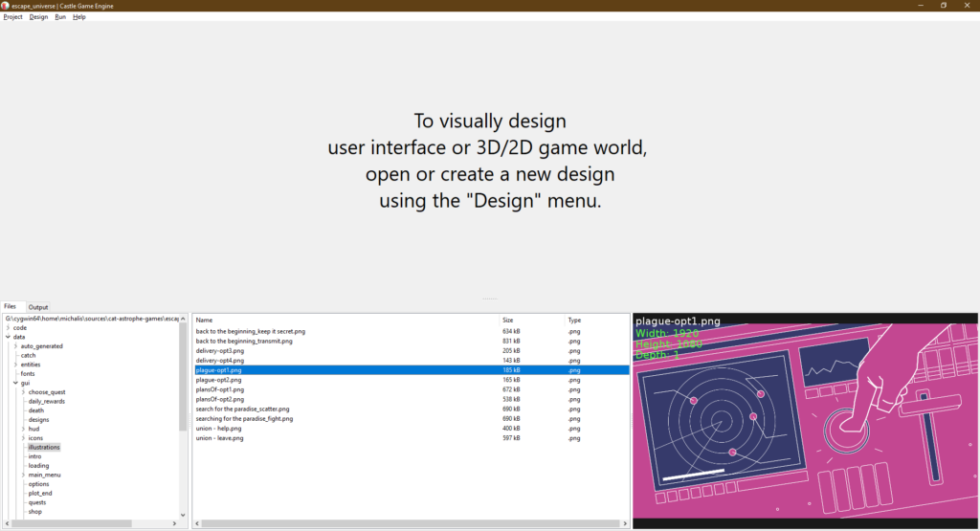Image resolution: width=980 pixels, height=531 pixels.
Task: Open the Help menu
Action: (78, 17)
